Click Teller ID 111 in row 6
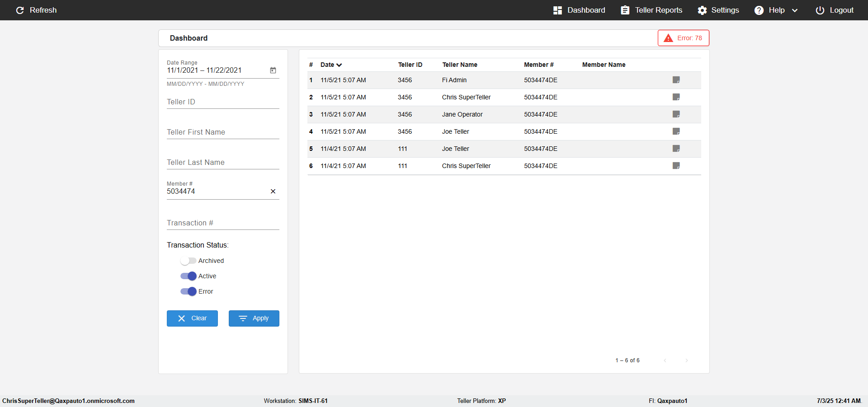Viewport: 868px width, 407px height. pos(402,166)
